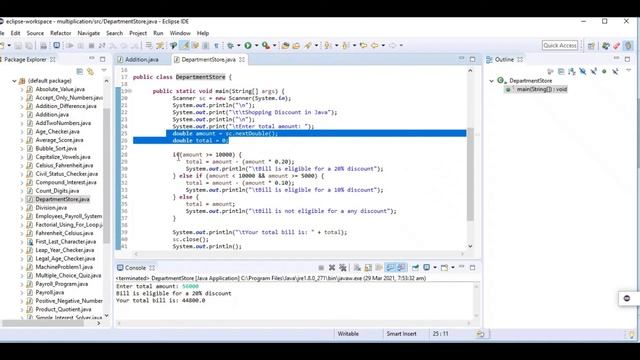Click the editor vertical scrollbar thumb
The image size is (640, 360).
470,175
